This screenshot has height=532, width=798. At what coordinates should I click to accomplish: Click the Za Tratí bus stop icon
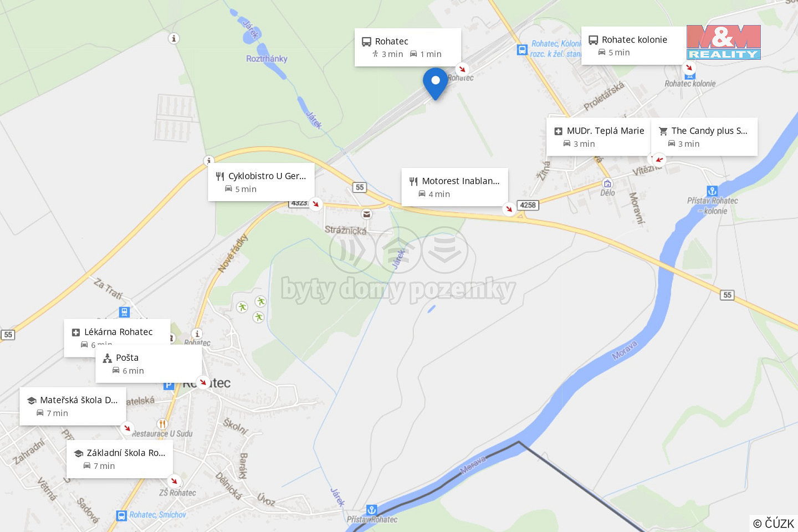tap(125, 312)
